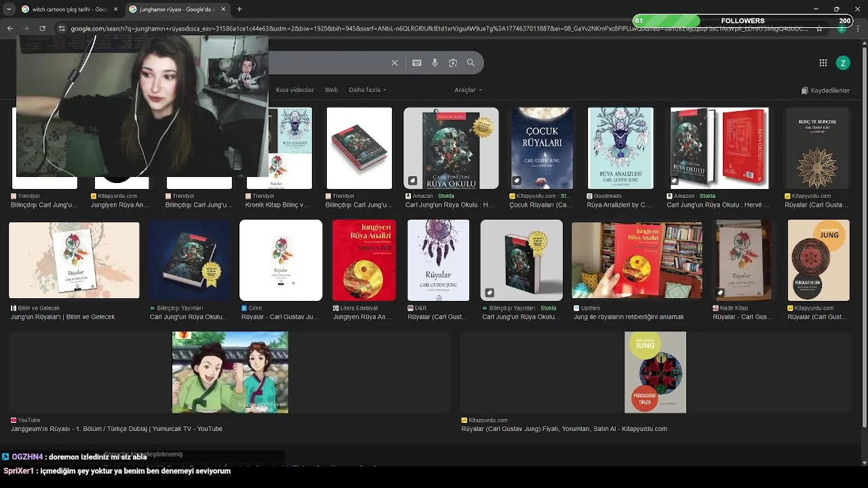The width and height of the screenshot is (868, 488).
Task: Close the 'junghamın rüyası' tab
Action: [223, 9]
